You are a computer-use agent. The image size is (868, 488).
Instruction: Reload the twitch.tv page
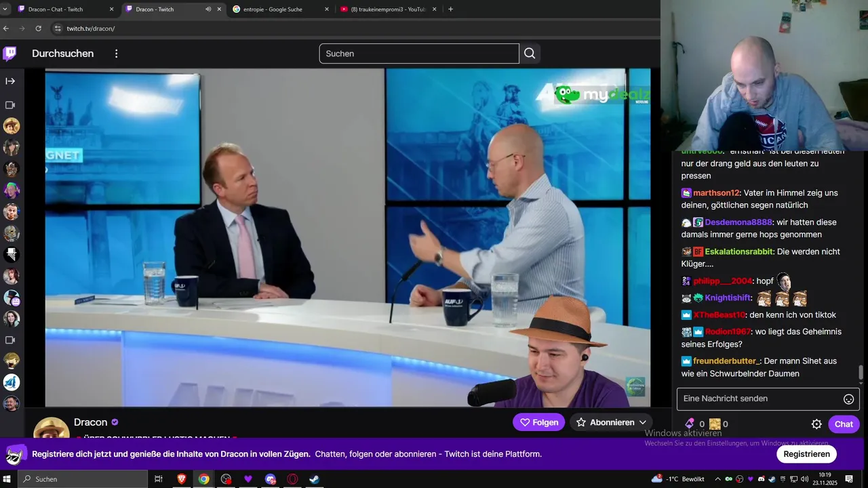coord(38,28)
